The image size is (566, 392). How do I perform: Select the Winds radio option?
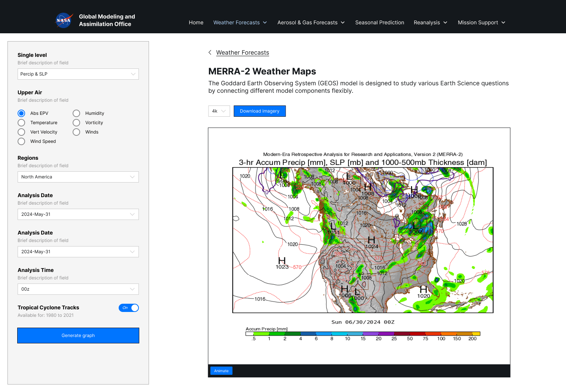(76, 132)
